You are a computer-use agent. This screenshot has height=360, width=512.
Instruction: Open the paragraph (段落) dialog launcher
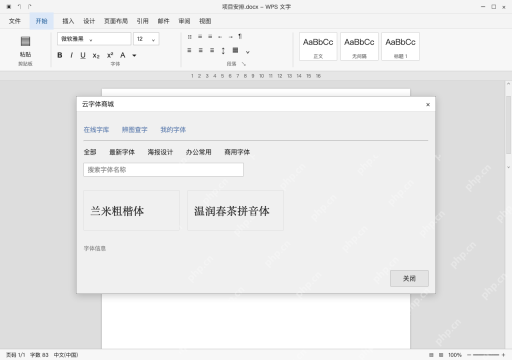click(244, 64)
